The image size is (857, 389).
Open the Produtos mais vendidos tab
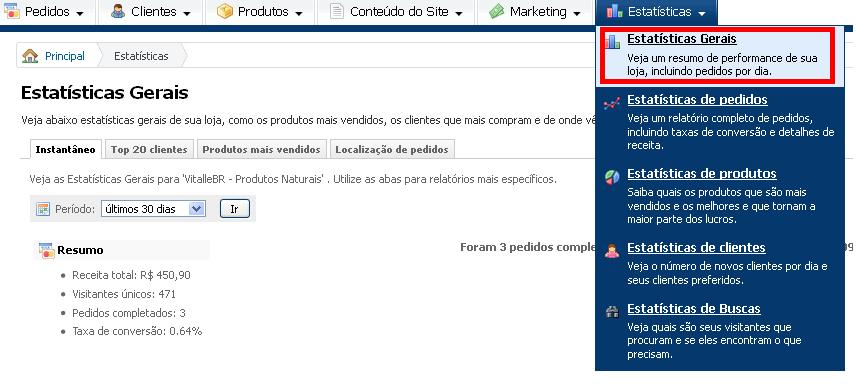point(261,149)
